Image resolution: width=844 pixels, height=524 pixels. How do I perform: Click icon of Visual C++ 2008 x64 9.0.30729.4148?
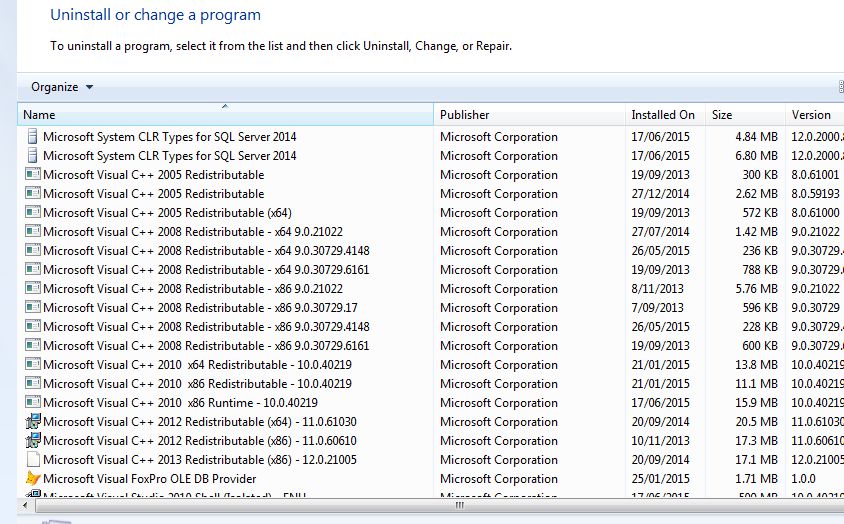point(33,250)
